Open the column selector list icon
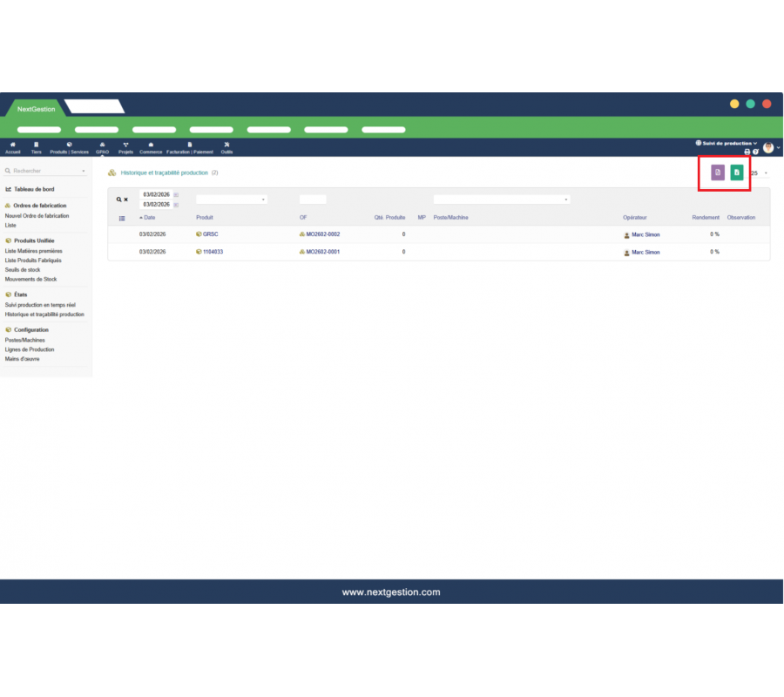Screen dimensions: 784x697 (122, 218)
